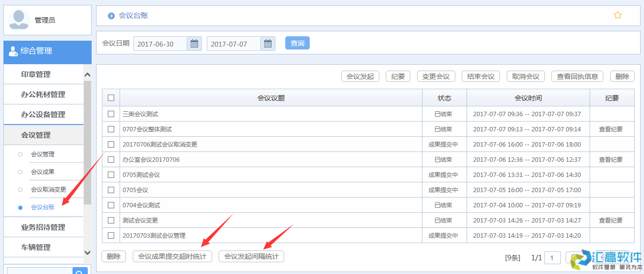Expand the 印章管理 sidebar section

coord(43,75)
